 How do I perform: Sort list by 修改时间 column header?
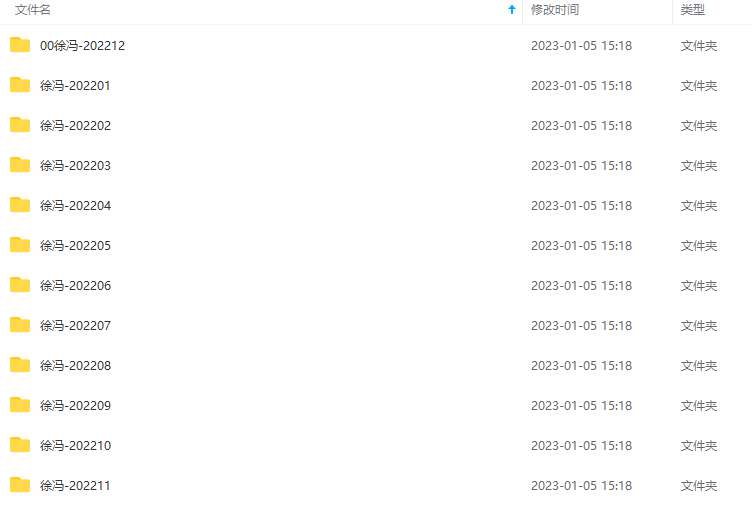pos(555,10)
